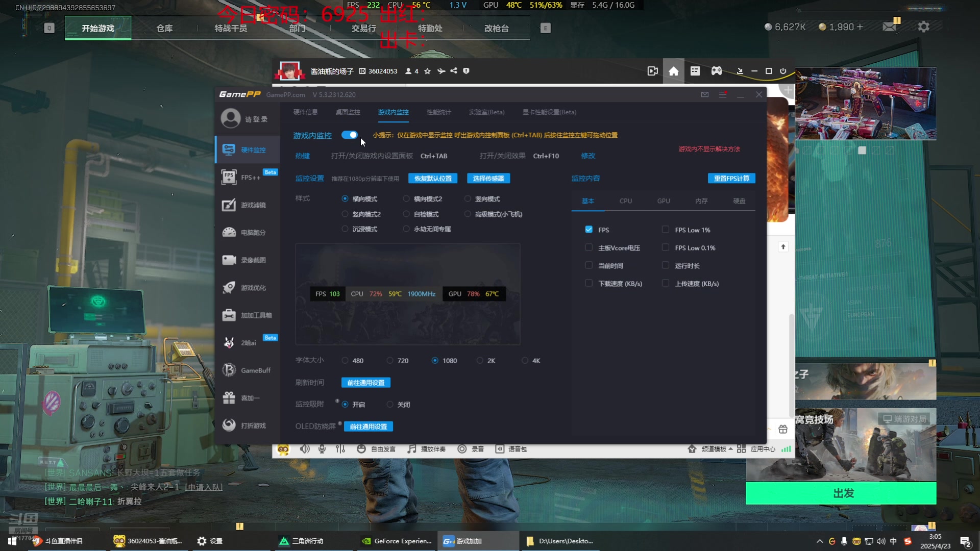Click 前往通用设置 next to 刷新时间
The image size is (980, 551).
[x=366, y=383]
